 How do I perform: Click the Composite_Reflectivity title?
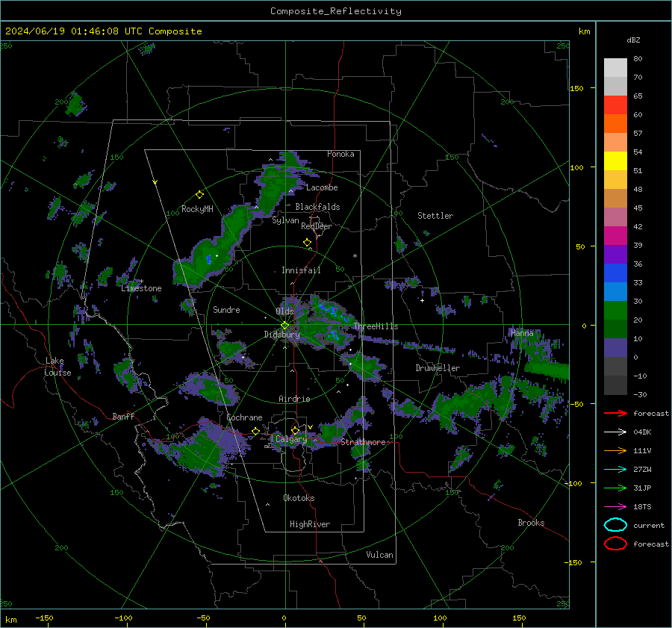point(336,11)
